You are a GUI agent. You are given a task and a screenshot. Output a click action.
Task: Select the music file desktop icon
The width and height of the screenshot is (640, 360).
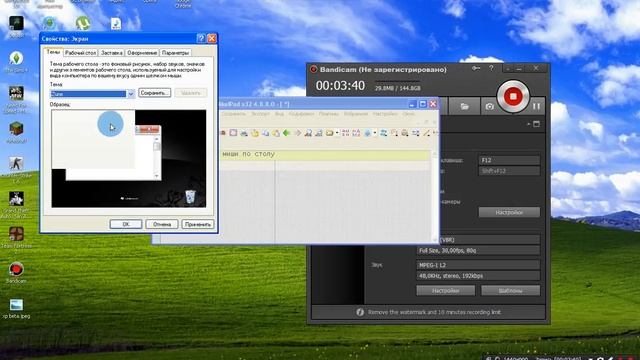[x=116, y=23]
